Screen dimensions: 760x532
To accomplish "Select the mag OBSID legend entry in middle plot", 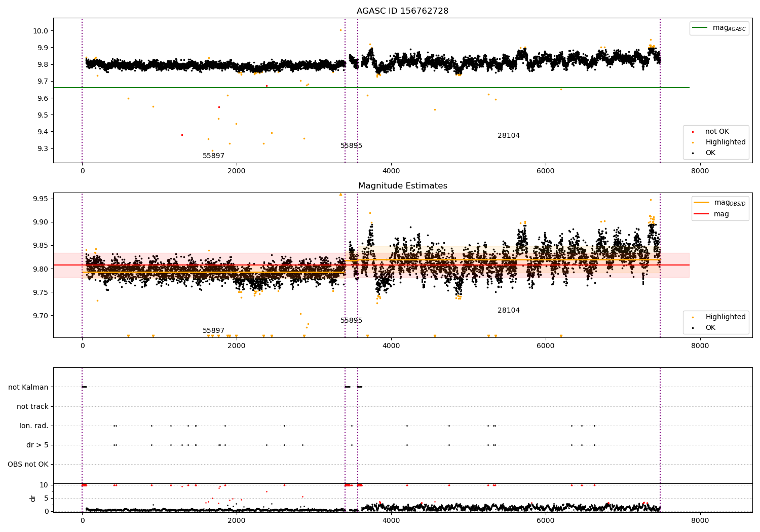I will (x=720, y=203).
